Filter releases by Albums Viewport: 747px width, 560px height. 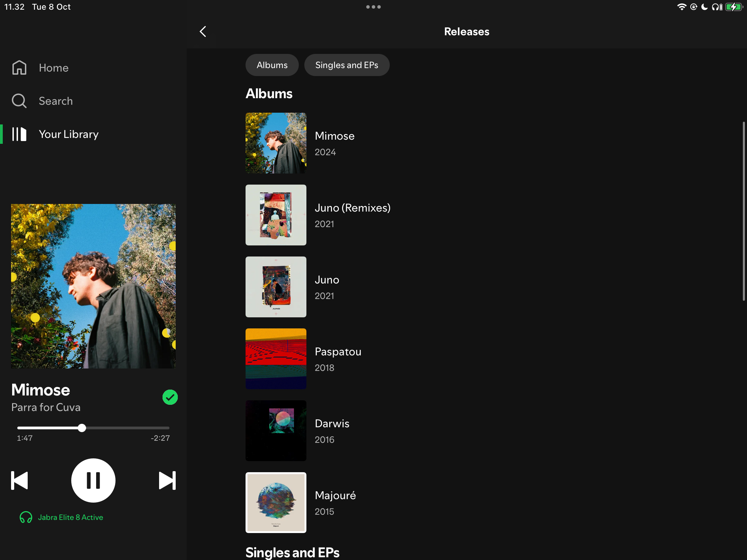272,65
